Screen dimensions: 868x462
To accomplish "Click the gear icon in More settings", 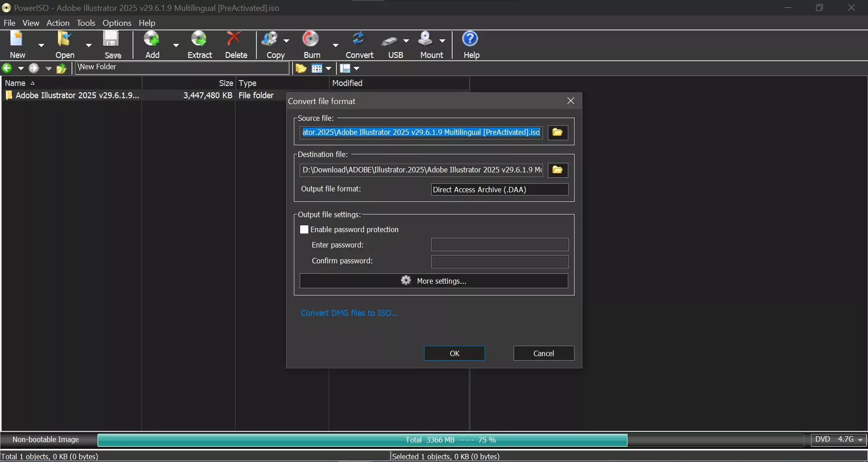I will [406, 281].
